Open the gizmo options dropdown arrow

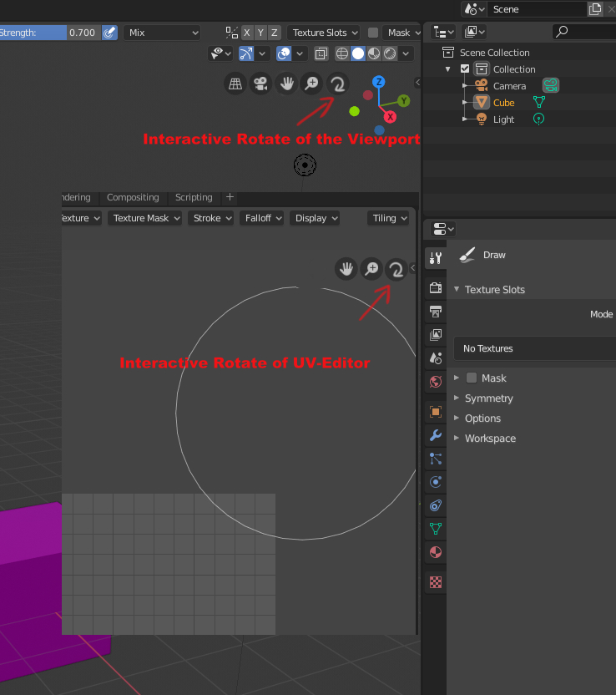[x=262, y=53]
